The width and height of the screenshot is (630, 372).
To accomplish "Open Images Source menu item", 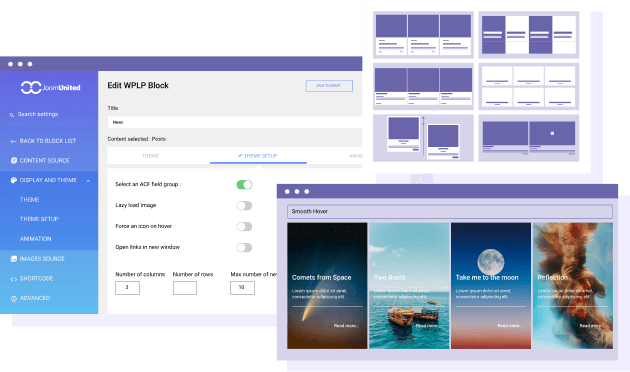I will point(42,259).
